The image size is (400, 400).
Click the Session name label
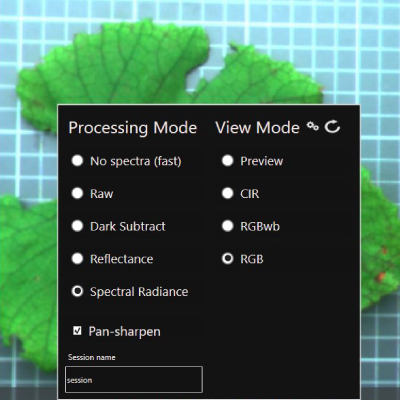coord(92,357)
